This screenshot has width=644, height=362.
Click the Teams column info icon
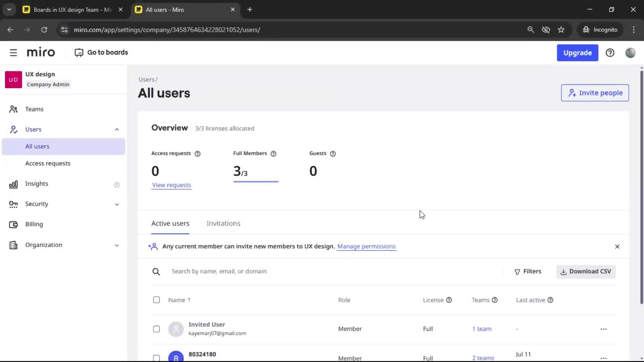[x=494, y=300]
